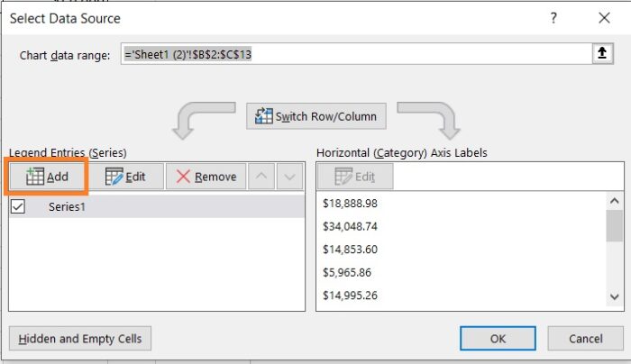Move series down with arrow button
631x364 pixels.
288,177
